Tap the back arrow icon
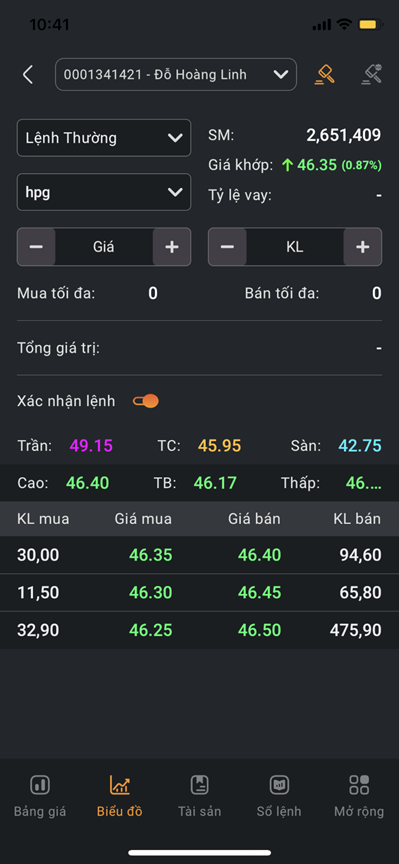The image size is (399, 864). coord(28,74)
